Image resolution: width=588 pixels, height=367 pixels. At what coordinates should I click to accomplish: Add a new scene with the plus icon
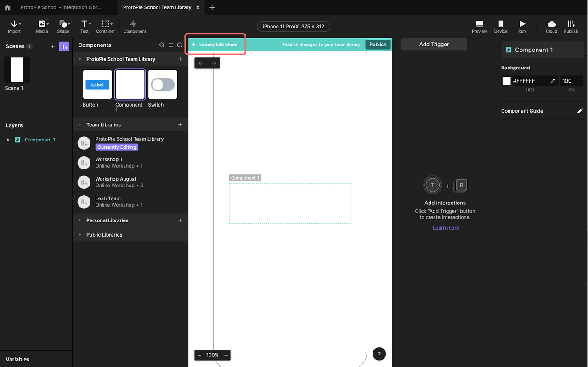[53, 46]
